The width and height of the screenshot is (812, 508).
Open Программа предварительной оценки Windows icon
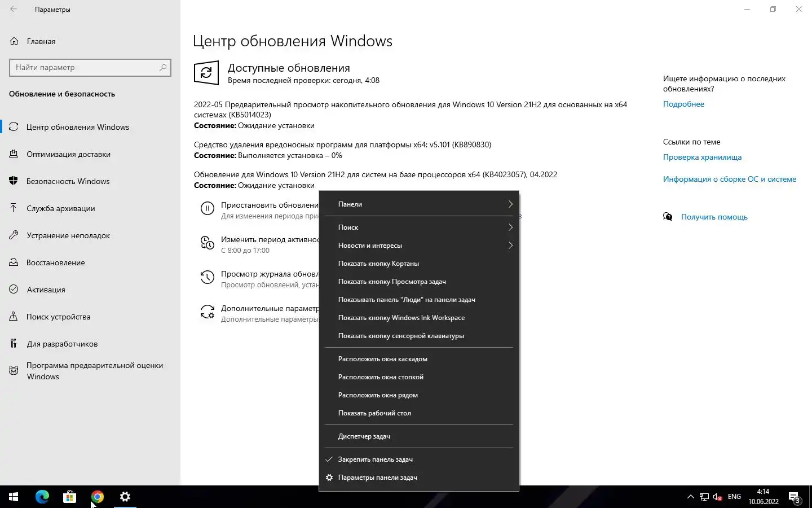click(14, 371)
